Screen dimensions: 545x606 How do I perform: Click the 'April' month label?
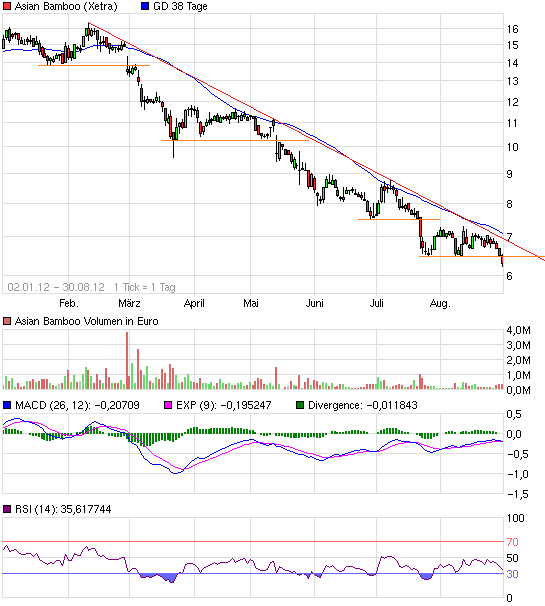click(194, 303)
